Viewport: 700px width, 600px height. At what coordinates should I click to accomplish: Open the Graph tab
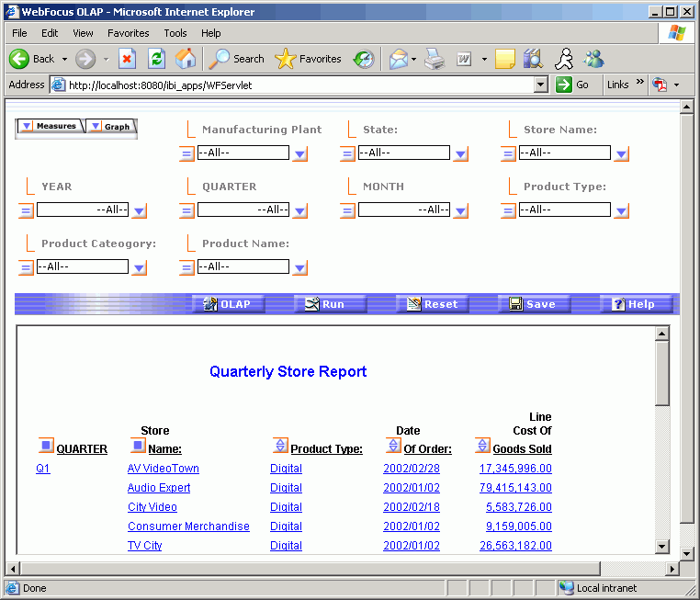[x=111, y=127]
